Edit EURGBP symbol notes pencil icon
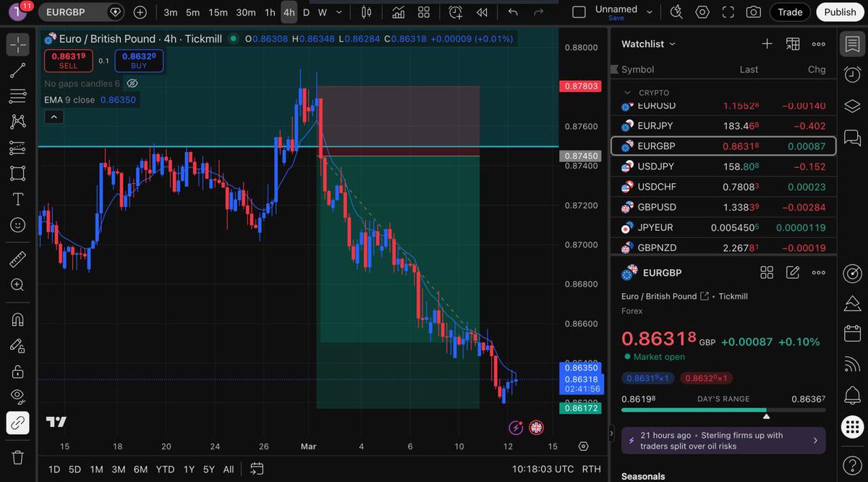 pyautogui.click(x=793, y=273)
